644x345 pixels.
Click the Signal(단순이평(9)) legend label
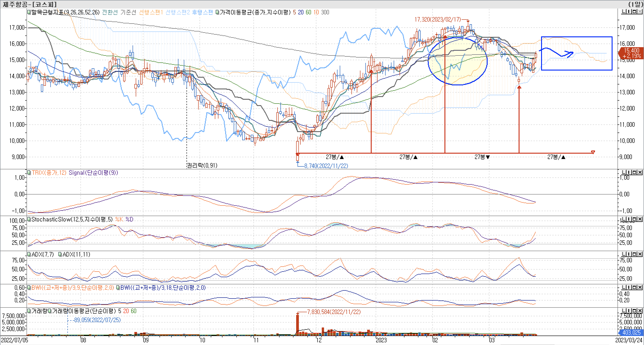93,173
